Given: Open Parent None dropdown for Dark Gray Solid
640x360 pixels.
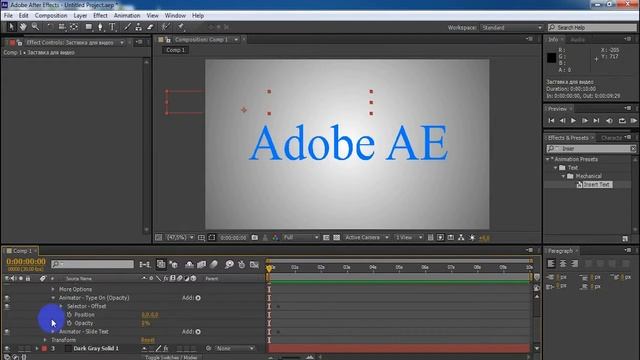Looking at the screenshot, I should coord(236,348).
